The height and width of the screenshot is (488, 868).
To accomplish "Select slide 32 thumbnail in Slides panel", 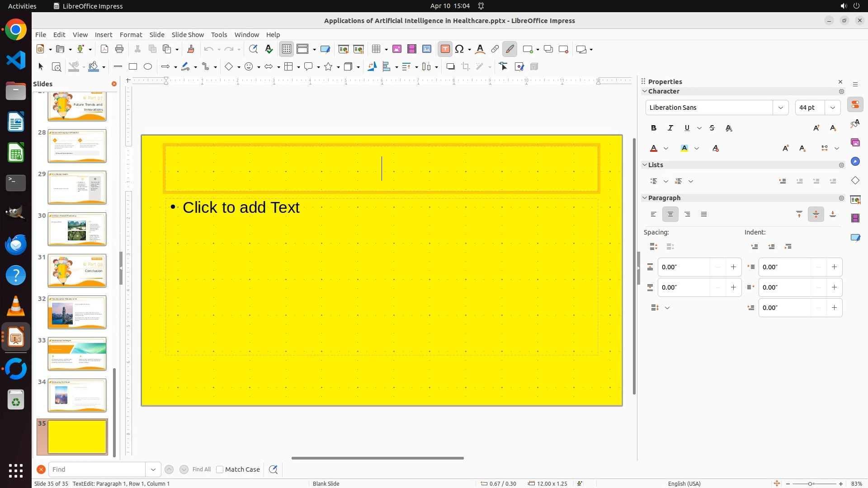I will (x=77, y=312).
